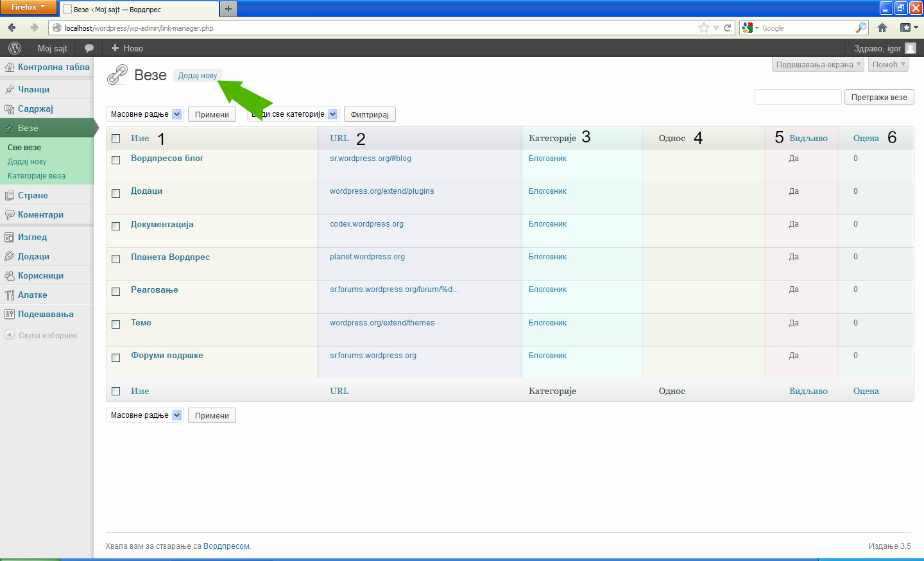Click the site identity icon in address bar
The width and height of the screenshot is (924, 561).
[x=57, y=28]
